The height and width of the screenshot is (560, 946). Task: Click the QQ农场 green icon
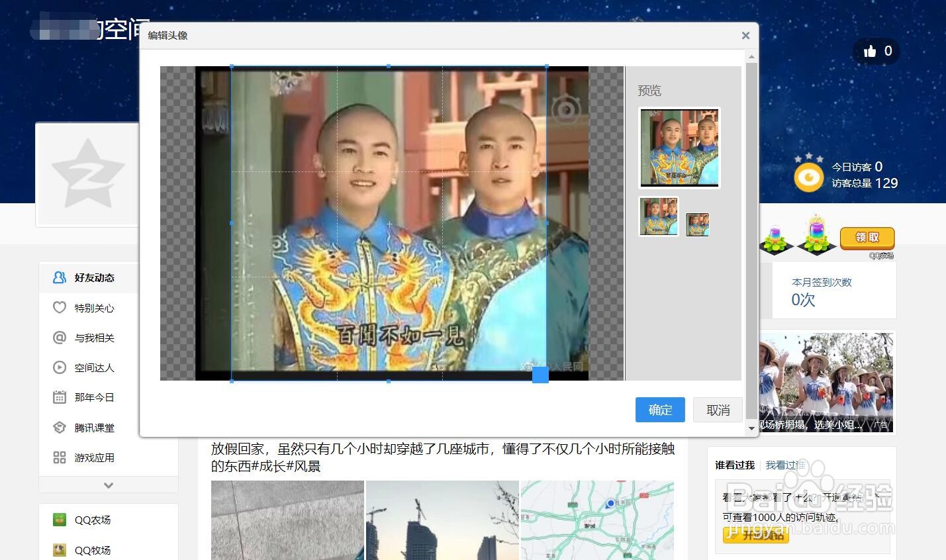60,520
